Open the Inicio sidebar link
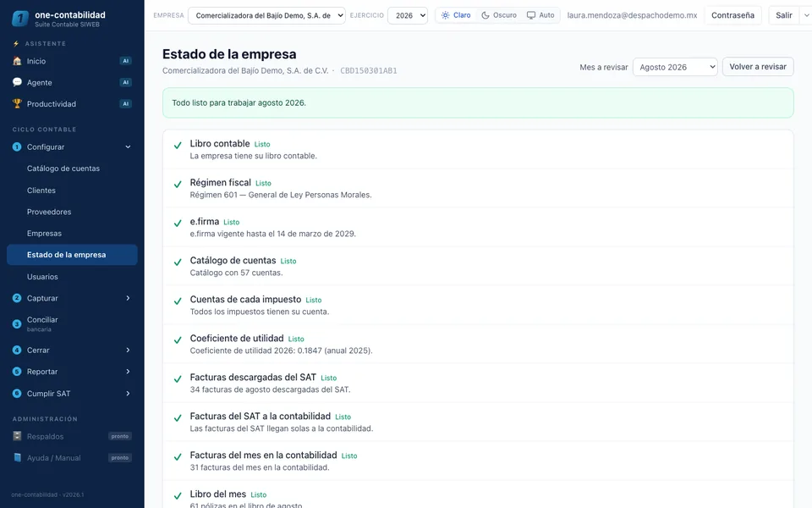The image size is (812, 508). click(x=72, y=61)
